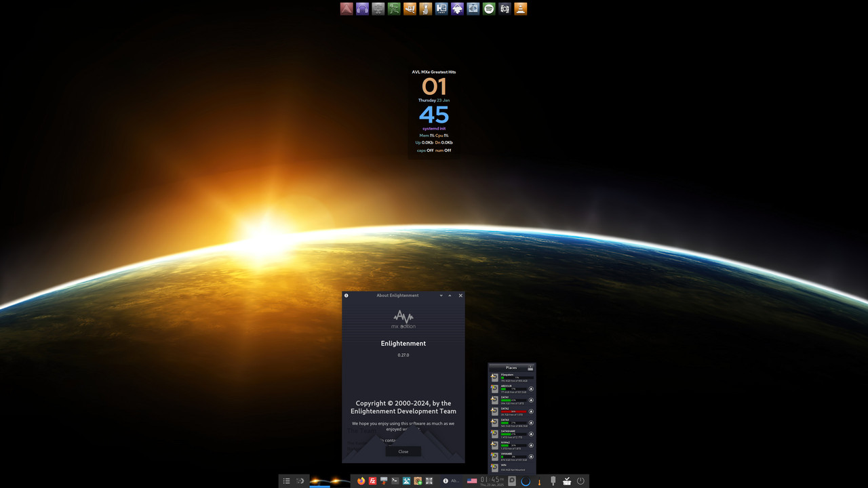
Task: Open Inkscape from the top dock
Action: [x=457, y=9]
